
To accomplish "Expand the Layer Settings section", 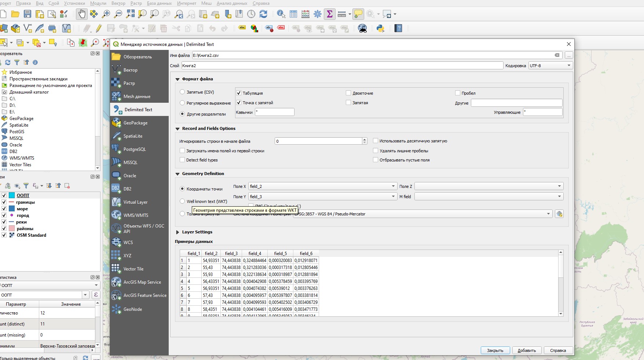I will pyautogui.click(x=178, y=232).
